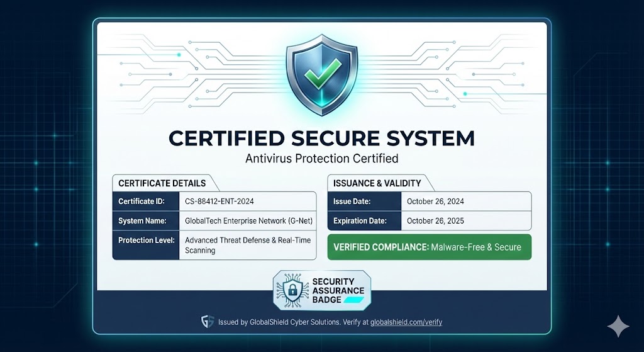This screenshot has width=644, height=352.
Task: Select the Security Assurance Badge
Action: pos(322,290)
